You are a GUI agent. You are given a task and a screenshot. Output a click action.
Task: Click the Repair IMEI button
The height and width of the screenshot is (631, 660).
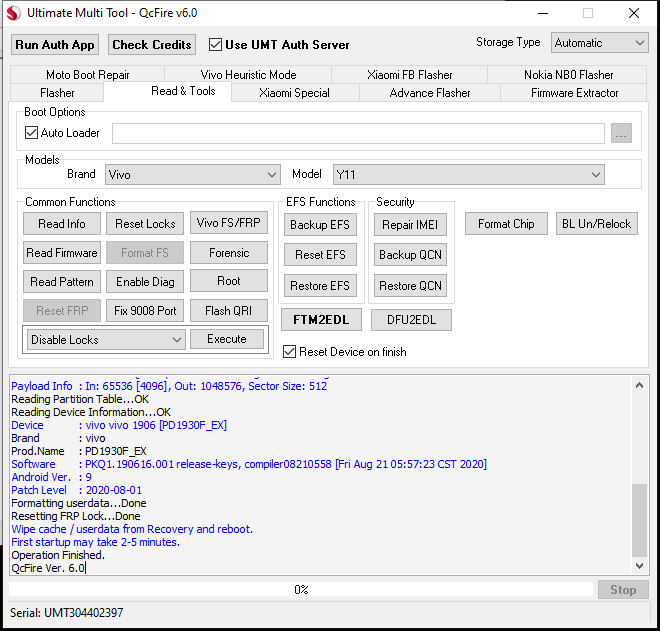[410, 225]
